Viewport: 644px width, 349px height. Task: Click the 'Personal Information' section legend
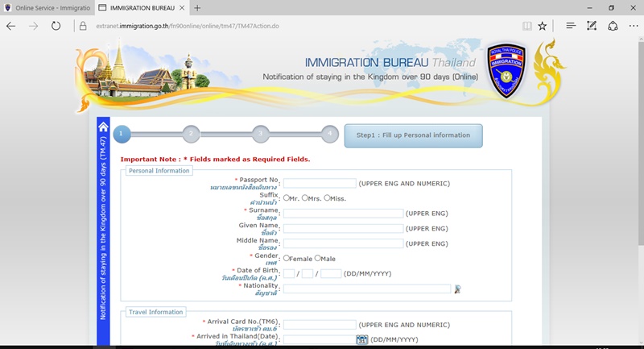pyautogui.click(x=159, y=171)
